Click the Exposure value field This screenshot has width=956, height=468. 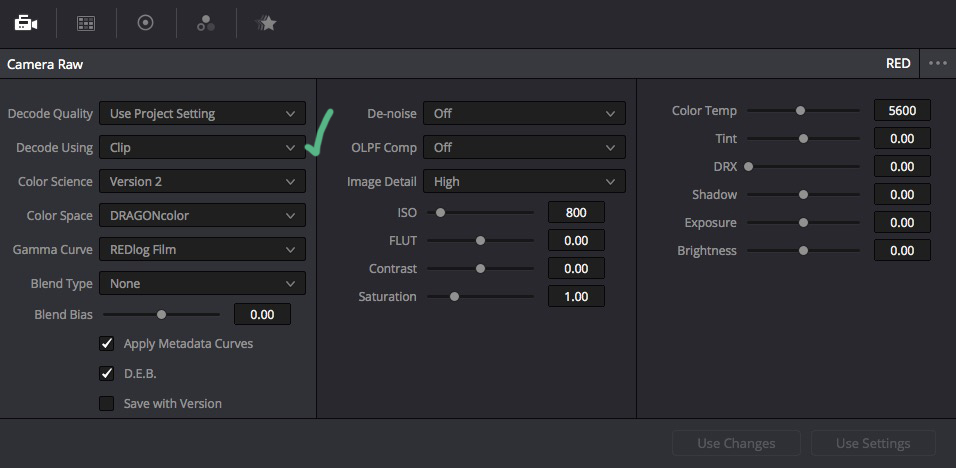click(902, 222)
